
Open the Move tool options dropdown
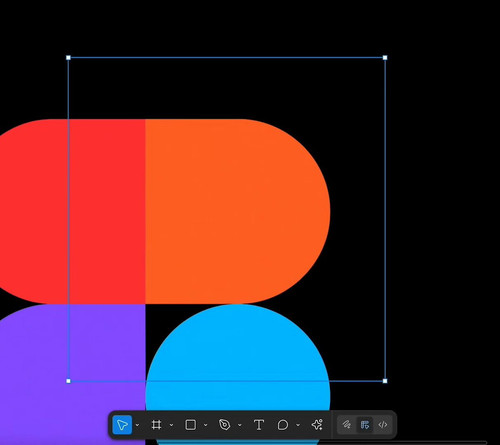tap(137, 425)
